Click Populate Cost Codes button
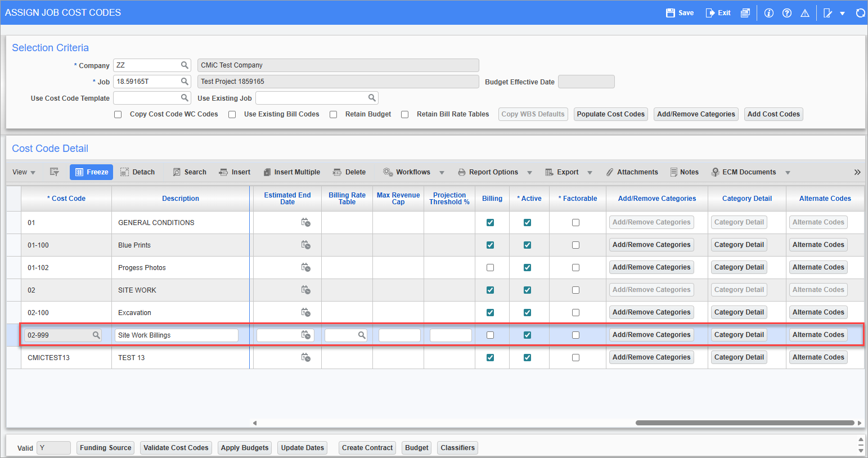 pos(611,114)
